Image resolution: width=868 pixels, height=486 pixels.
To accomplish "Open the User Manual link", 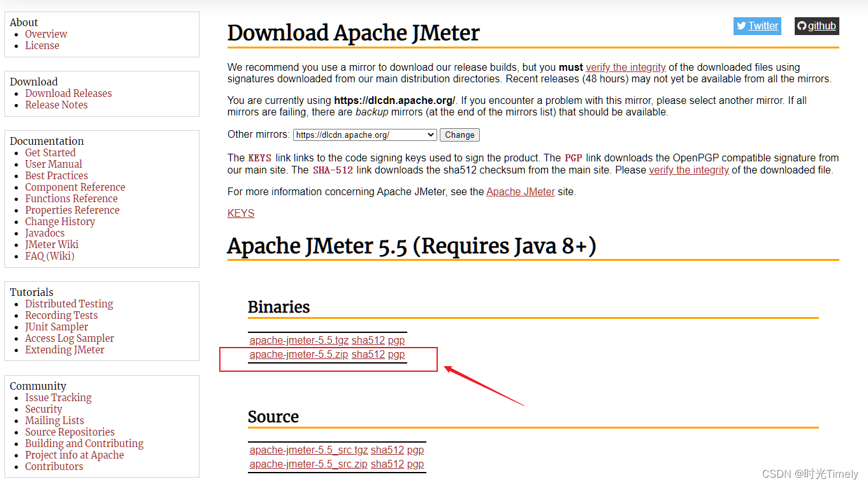I will point(54,164).
